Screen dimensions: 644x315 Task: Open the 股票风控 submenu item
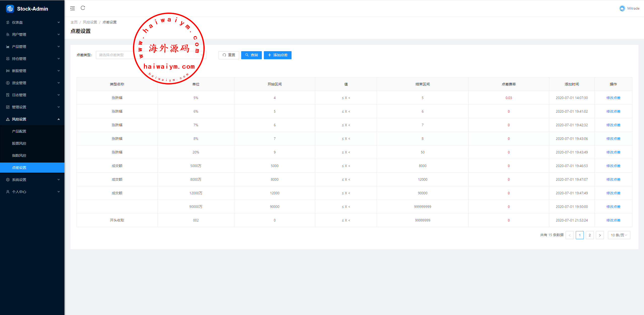[x=19, y=143]
